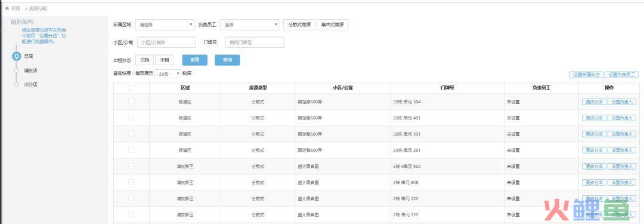Click 分散式 in the 29栋 单元 201 row
The image size is (644, 224).
(258, 151)
